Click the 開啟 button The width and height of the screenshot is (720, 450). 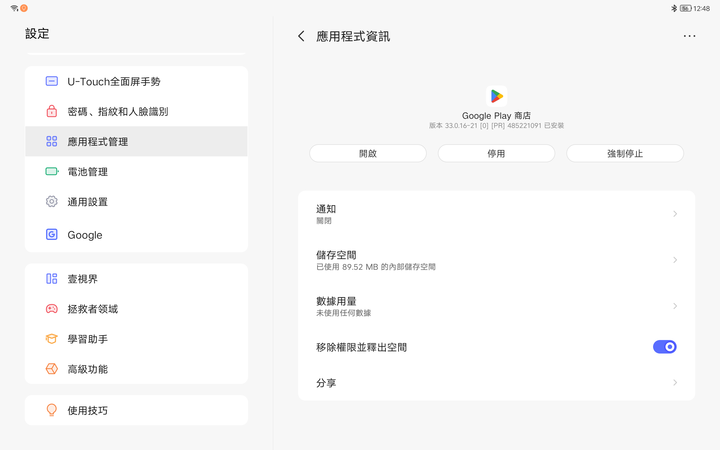[368, 153]
